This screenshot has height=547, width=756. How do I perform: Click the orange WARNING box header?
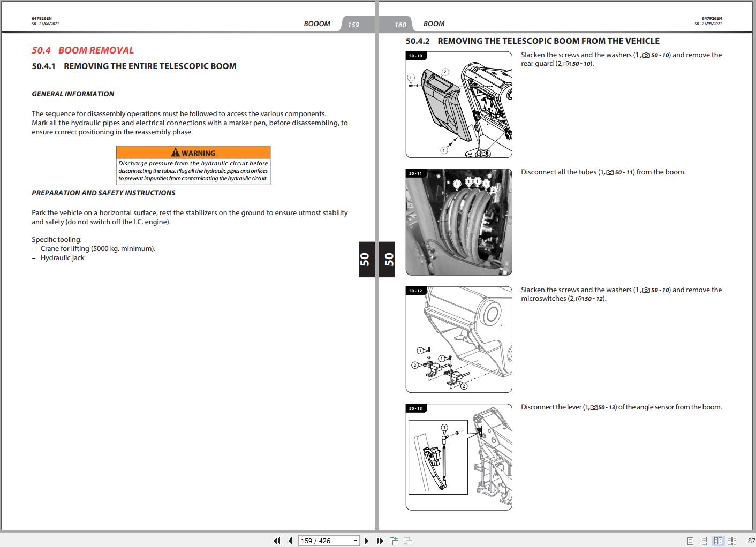tap(193, 153)
